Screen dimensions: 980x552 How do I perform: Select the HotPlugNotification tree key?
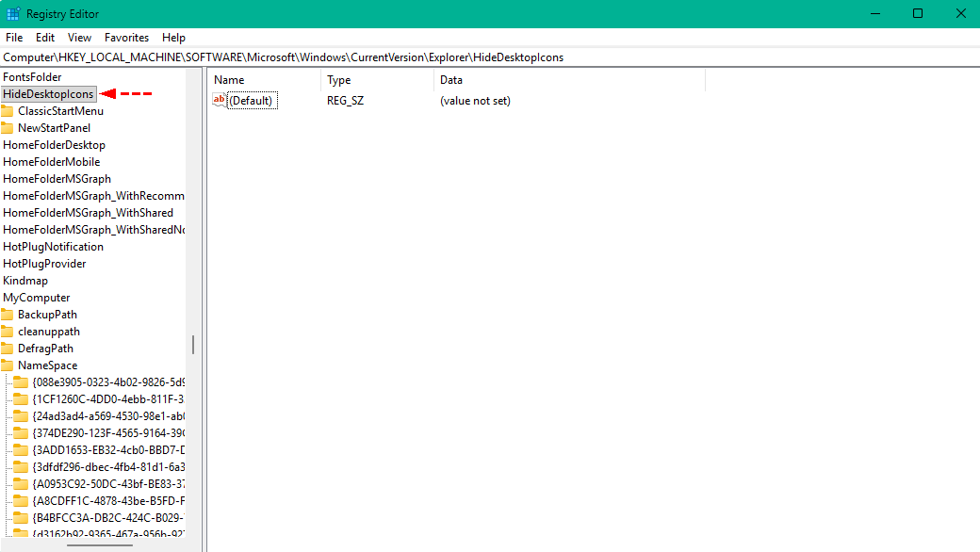click(x=53, y=247)
